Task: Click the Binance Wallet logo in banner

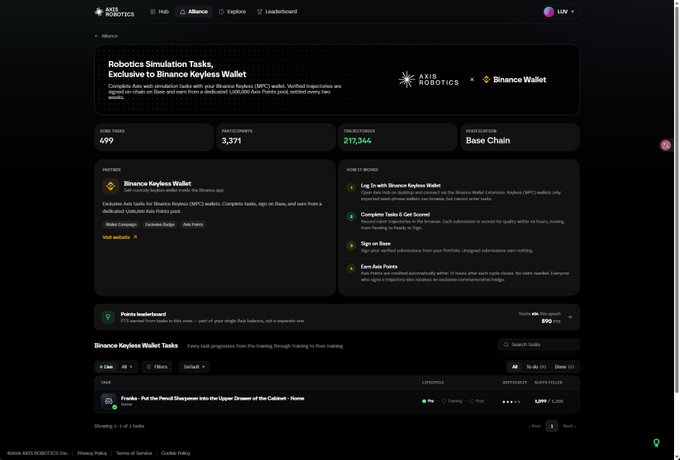Action: [x=514, y=79]
